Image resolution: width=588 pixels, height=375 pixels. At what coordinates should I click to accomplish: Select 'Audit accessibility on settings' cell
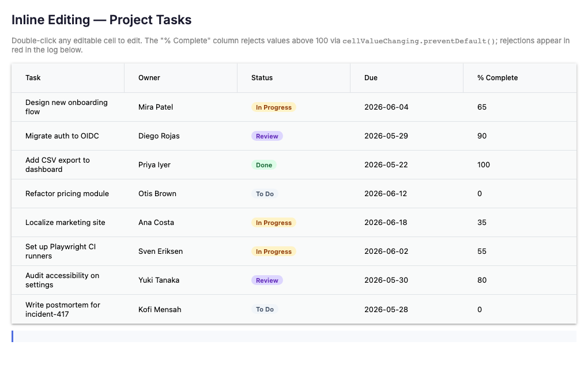(x=68, y=280)
